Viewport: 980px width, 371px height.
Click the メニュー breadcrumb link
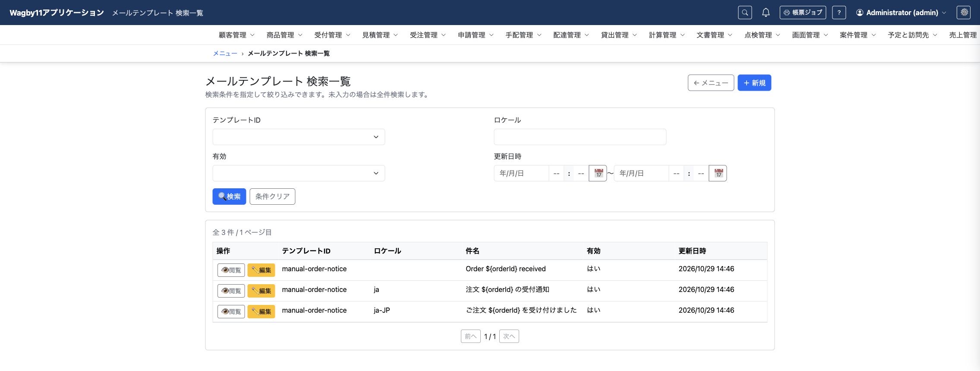225,54
